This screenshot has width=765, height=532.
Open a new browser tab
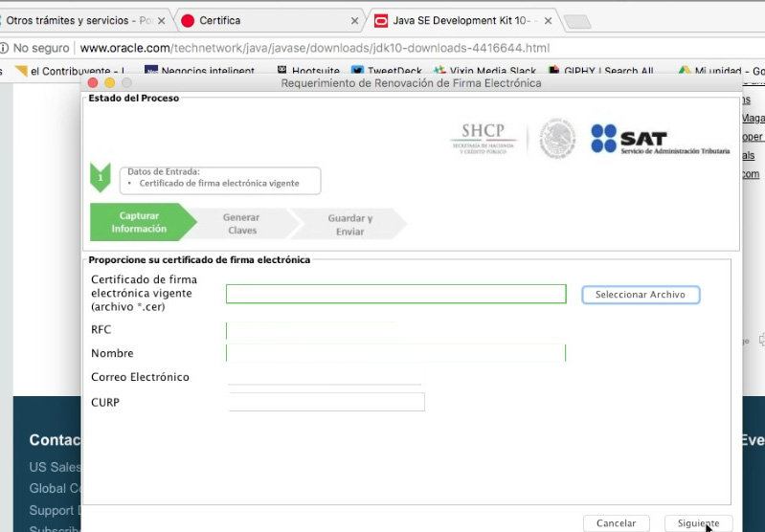pyautogui.click(x=576, y=21)
